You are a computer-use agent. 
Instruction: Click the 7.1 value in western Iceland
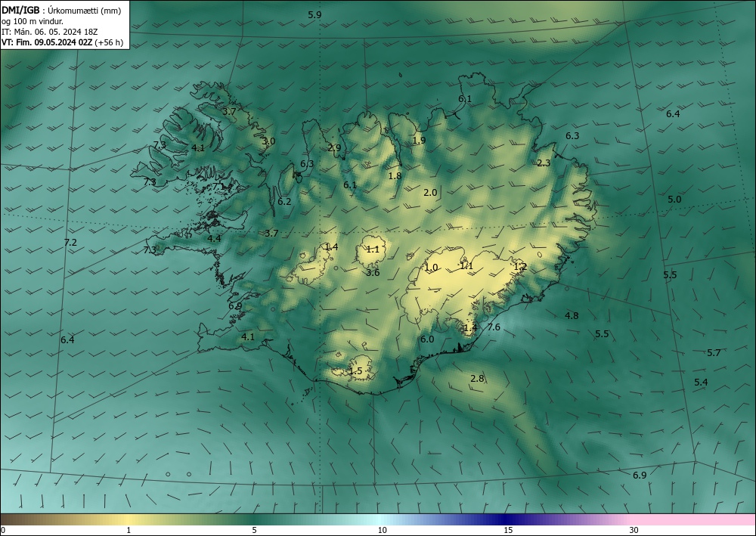[x=219, y=186]
